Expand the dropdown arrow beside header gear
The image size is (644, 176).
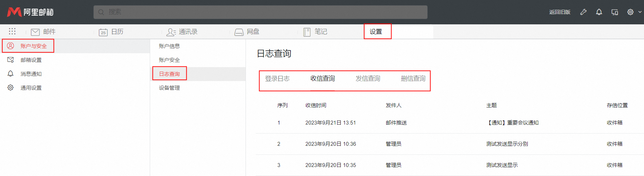coord(640,12)
